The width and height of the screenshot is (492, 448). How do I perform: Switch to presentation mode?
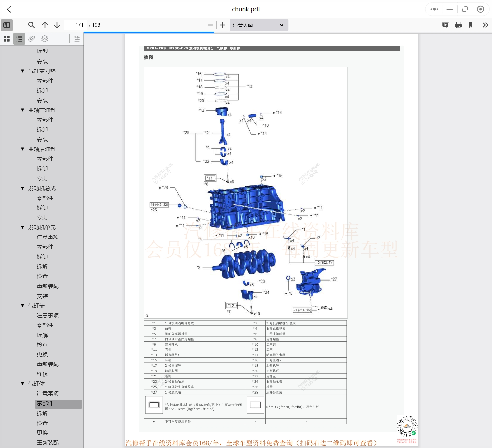click(x=445, y=25)
